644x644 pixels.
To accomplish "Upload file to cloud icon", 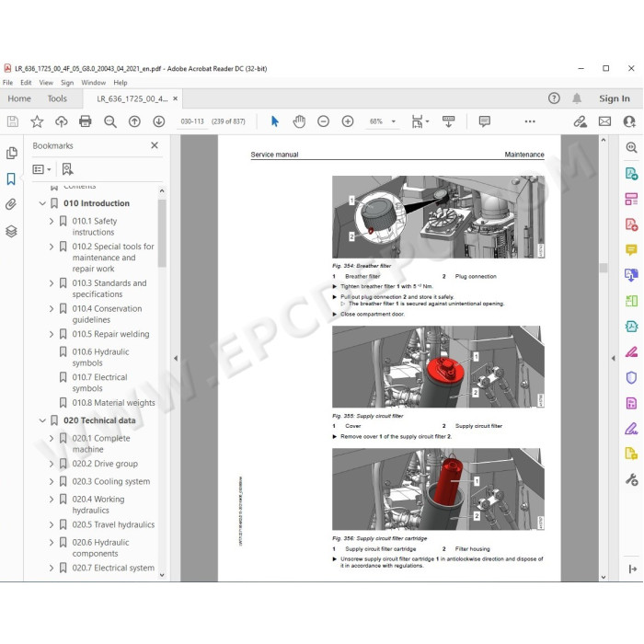I will pyautogui.click(x=62, y=121).
